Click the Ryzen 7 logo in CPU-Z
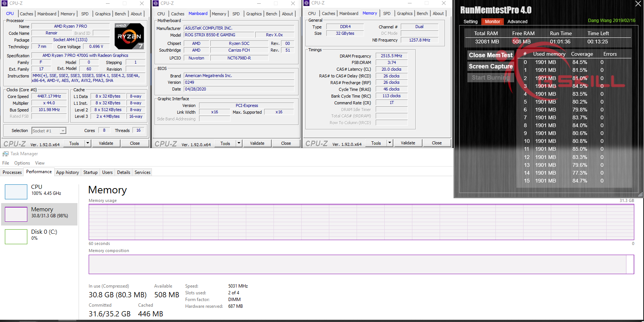The image size is (644, 322). click(x=129, y=36)
